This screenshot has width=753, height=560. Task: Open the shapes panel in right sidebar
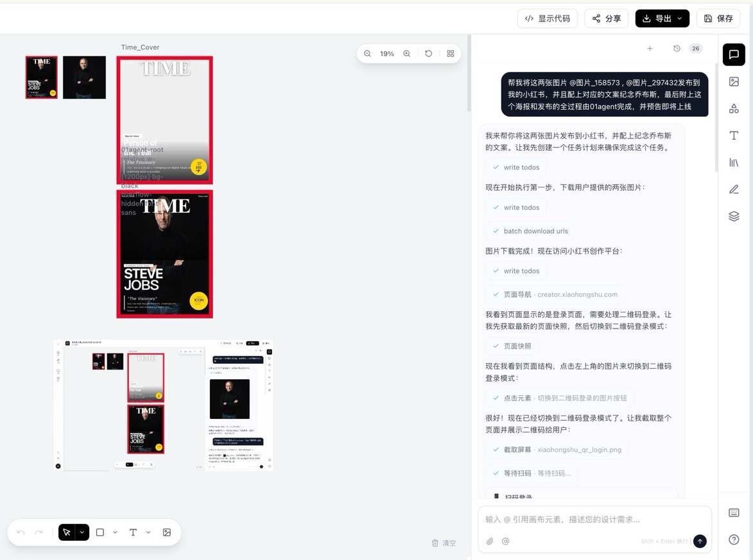click(x=733, y=108)
